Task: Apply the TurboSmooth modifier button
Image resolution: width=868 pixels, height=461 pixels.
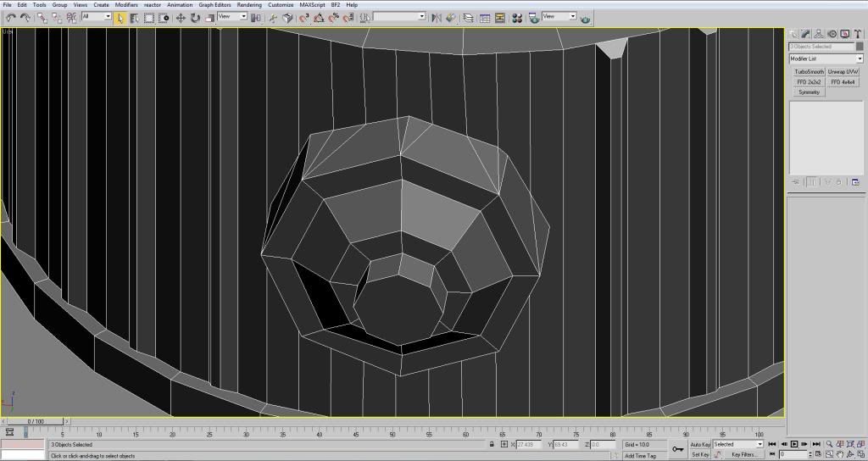Action: coord(809,72)
